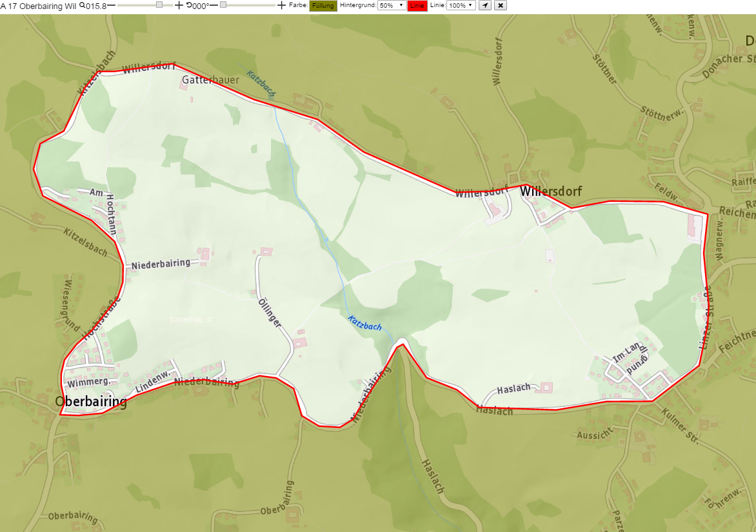The width and height of the screenshot is (756, 532).
Task: Open the Linie 100% dropdown
Action: 461,5
